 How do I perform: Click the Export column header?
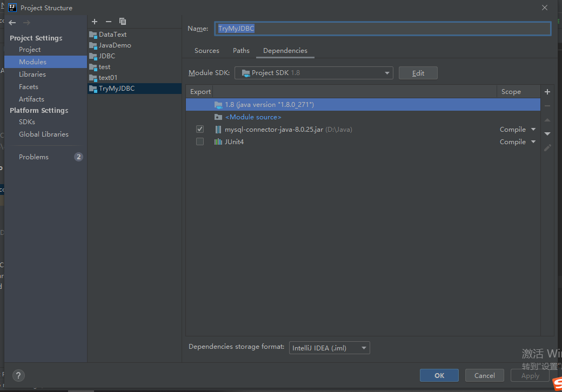pyautogui.click(x=200, y=92)
